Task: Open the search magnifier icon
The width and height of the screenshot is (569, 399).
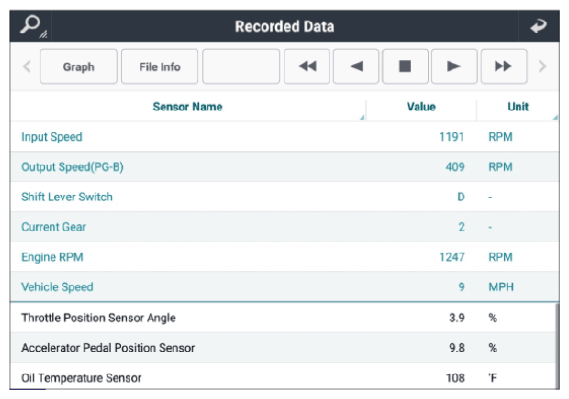Action: (x=32, y=26)
